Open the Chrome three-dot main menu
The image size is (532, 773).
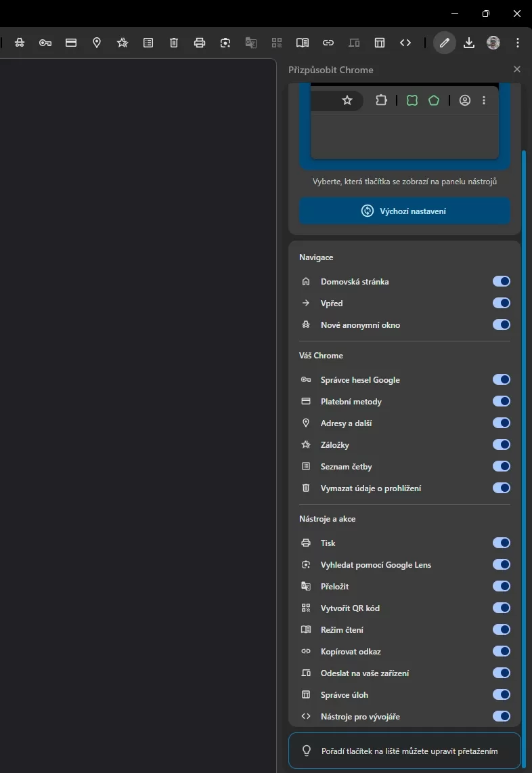(x=518, y=43)
